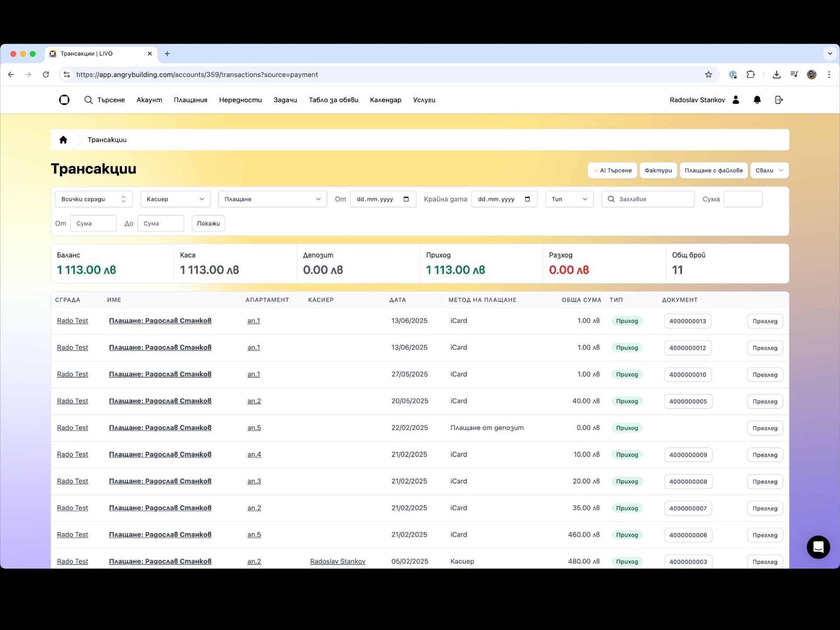This screenshot has height=630, width=840.
Task: Open calendar picker in От date field
Action: [x=406, y=199]
